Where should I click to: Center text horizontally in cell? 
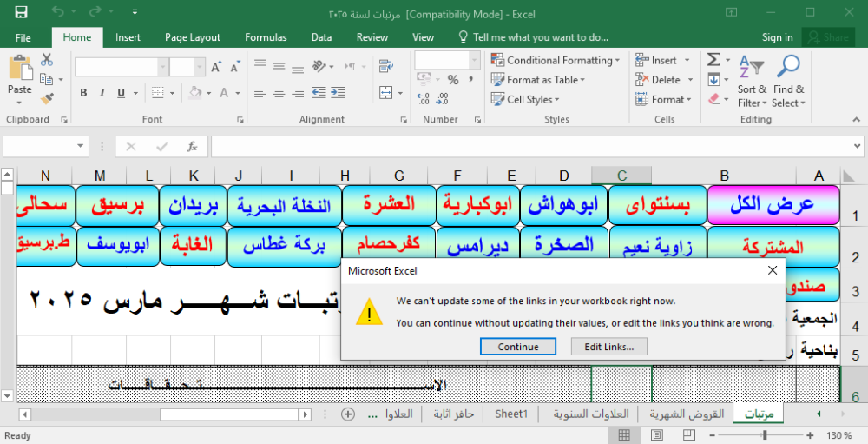279,93
